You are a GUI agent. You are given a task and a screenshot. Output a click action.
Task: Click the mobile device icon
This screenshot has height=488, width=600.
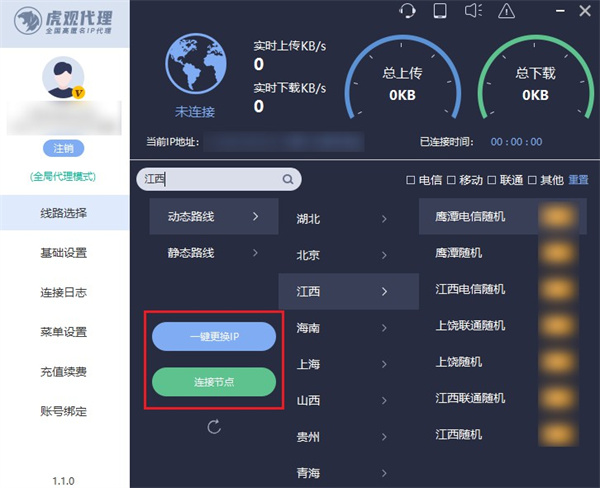click(440, 11)
